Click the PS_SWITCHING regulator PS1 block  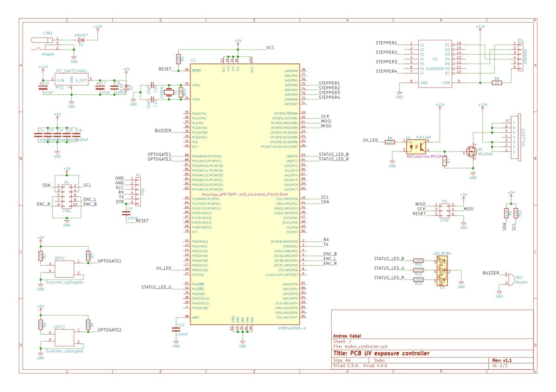click(71, 80)
